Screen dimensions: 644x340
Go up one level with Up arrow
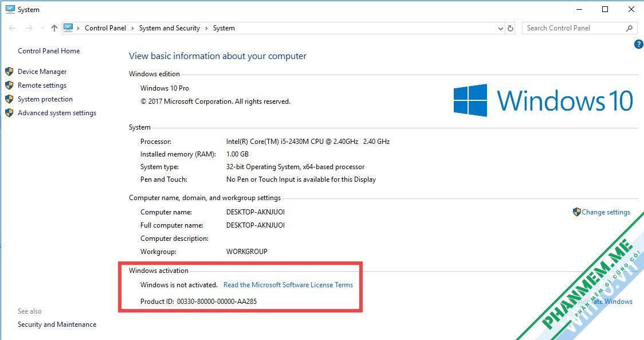(x=54, y=28)
